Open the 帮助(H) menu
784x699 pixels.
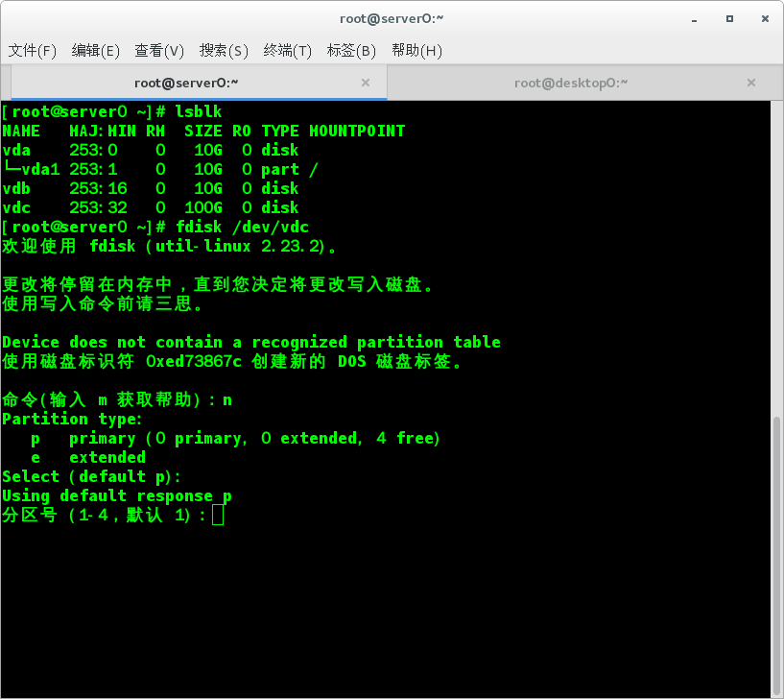pyautogui.click(x=416, y=51)
